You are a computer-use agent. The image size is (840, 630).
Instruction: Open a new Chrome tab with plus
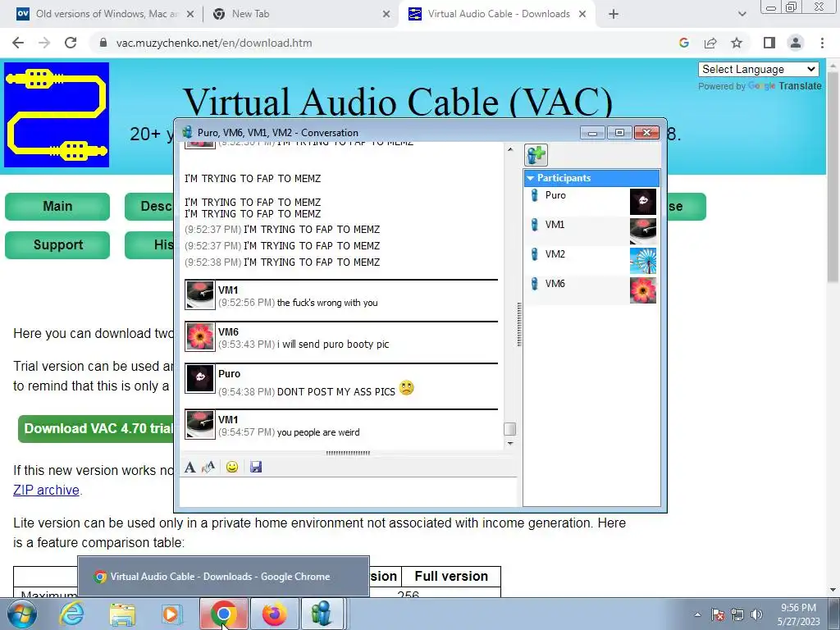[x=614, y=15]
